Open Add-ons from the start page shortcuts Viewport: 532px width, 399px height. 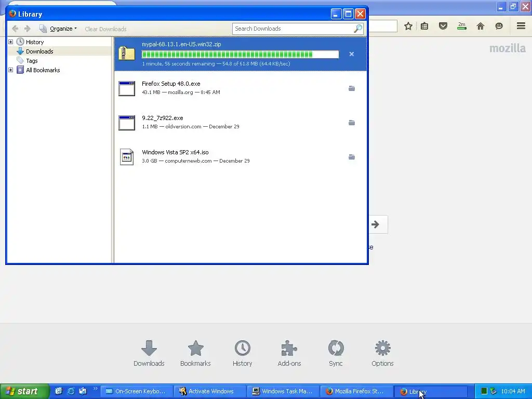pos(289,353)
